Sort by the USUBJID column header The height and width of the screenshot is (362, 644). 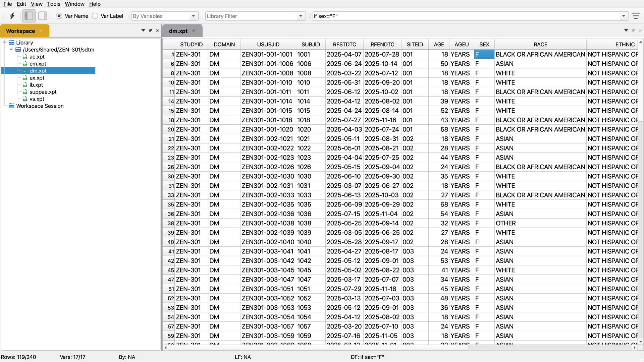268,44
